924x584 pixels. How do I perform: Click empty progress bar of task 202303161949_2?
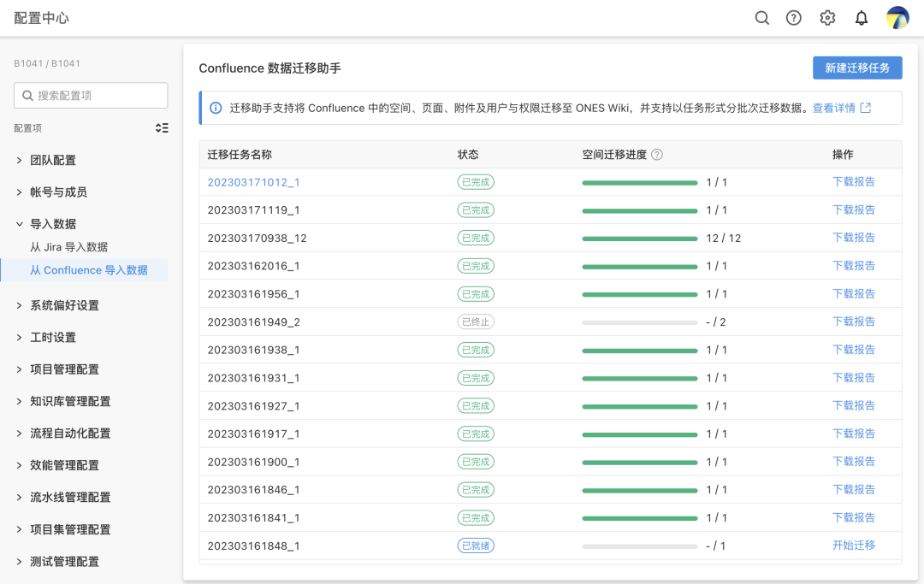[x=639, y=322]
